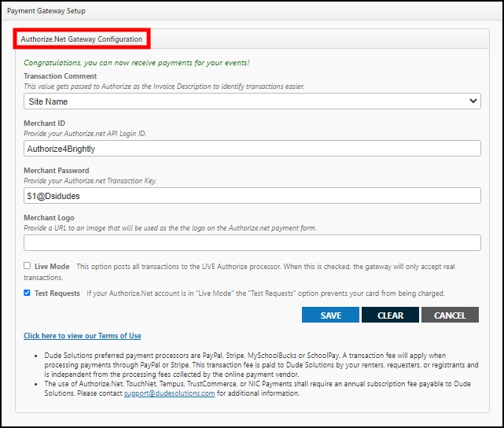
Task: Click the green Congratulations message
Action: click(137, 63)
